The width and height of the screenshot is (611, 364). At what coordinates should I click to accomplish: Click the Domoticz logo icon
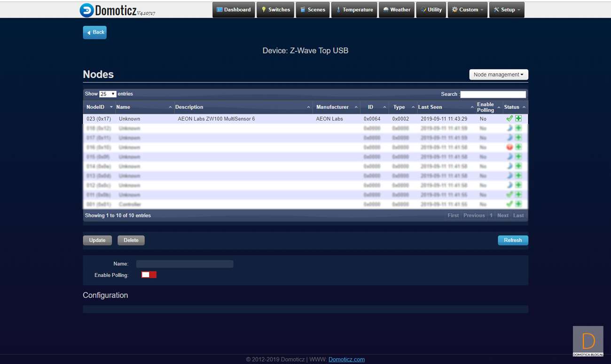click(x=86, y=10)
